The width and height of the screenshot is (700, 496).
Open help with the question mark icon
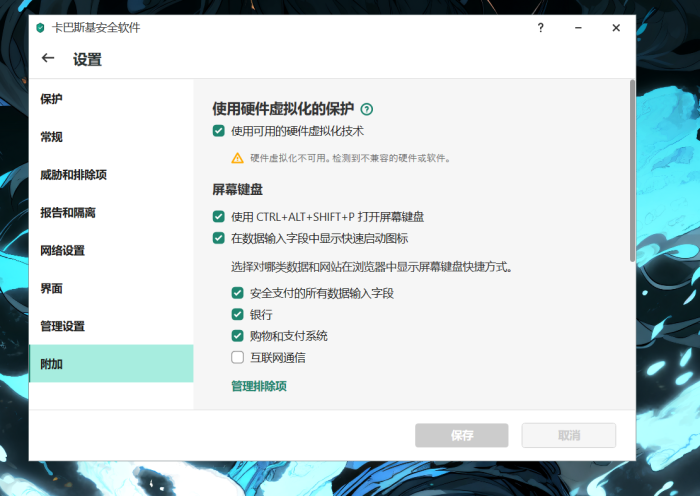point(541,28)
